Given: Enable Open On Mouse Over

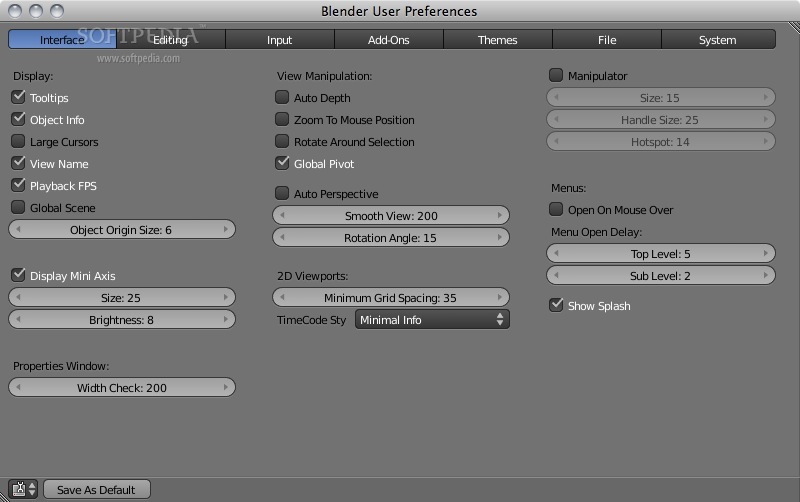Looking at the screenshot, I should click(556, 209).
